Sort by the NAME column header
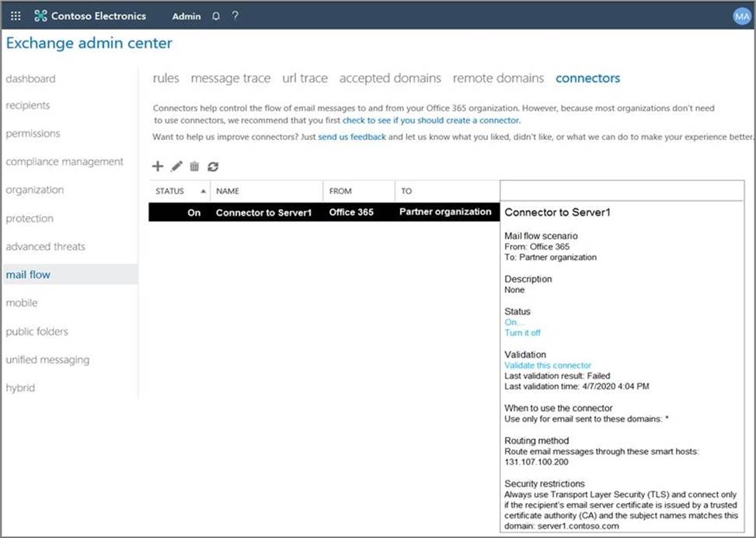 click(228, 190)
